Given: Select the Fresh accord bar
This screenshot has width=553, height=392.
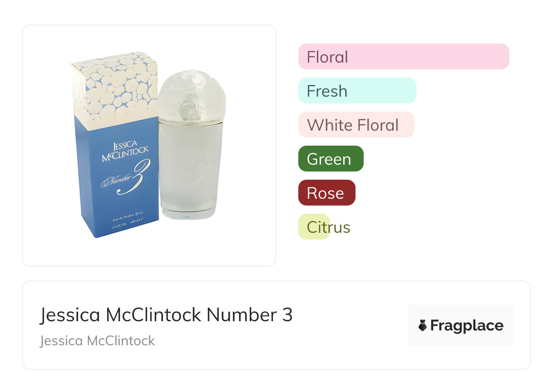Looking at the screenshot, I should coord(357,91).
